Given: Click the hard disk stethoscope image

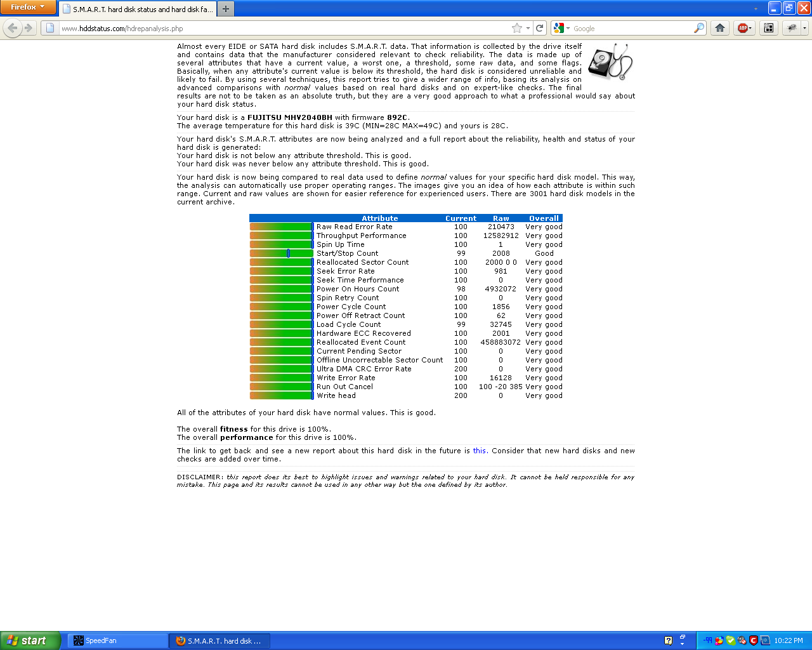Looking at the screenshot, I should (x=610, y=62).
